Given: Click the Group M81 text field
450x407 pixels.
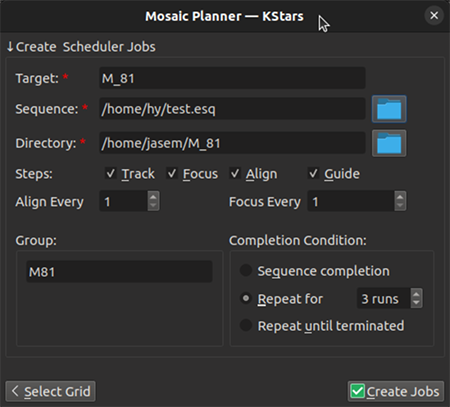Looking at the screenshot, I should tap(119, 272).
